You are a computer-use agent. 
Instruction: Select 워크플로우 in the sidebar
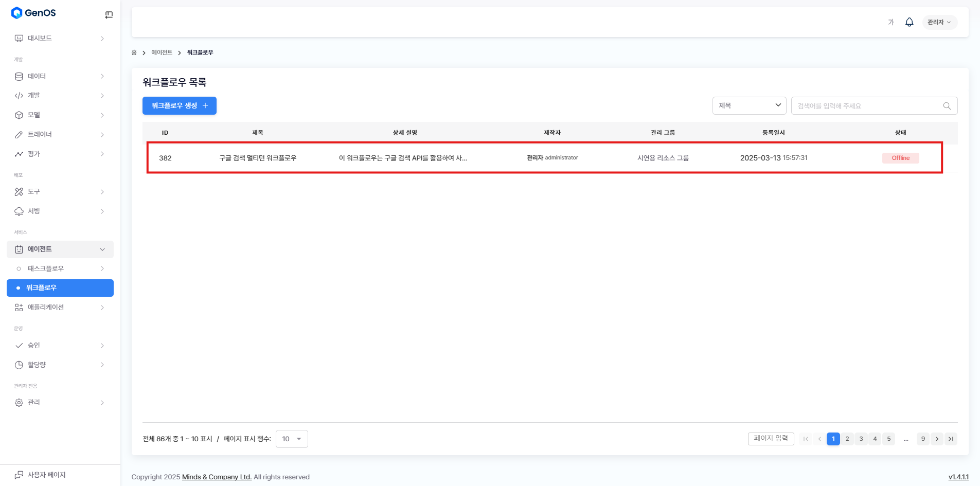(60, 288)
